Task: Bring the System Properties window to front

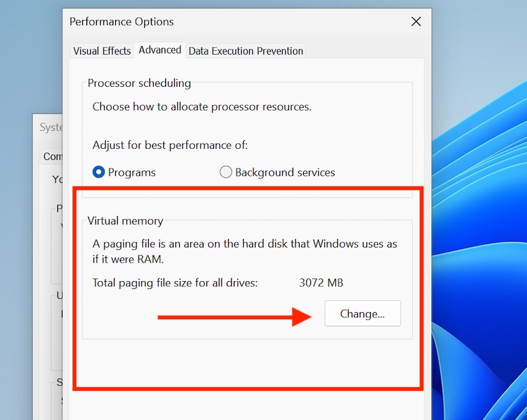Action: [49, 127]
